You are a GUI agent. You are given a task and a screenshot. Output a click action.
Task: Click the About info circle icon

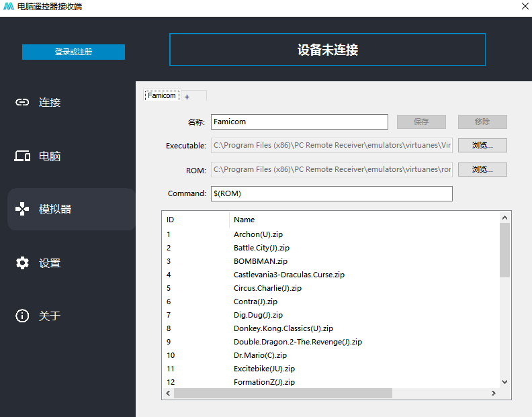[x=22, y=316]
